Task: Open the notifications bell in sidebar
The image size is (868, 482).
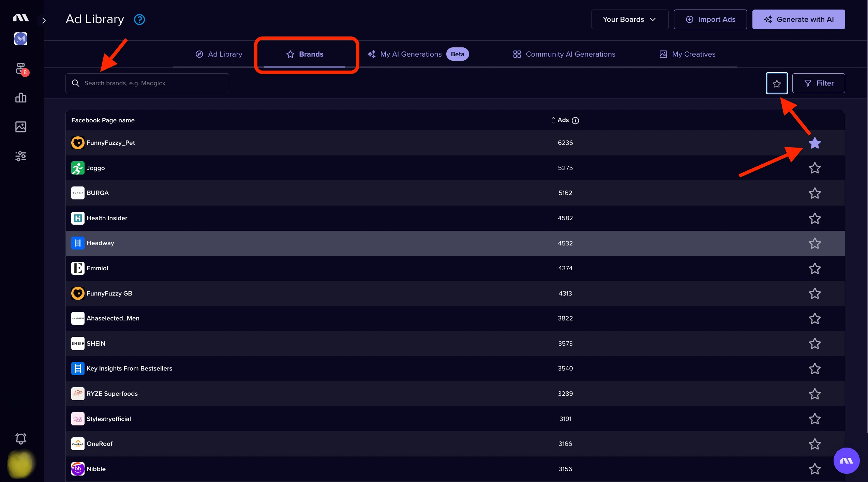Action: coord(21,438)
